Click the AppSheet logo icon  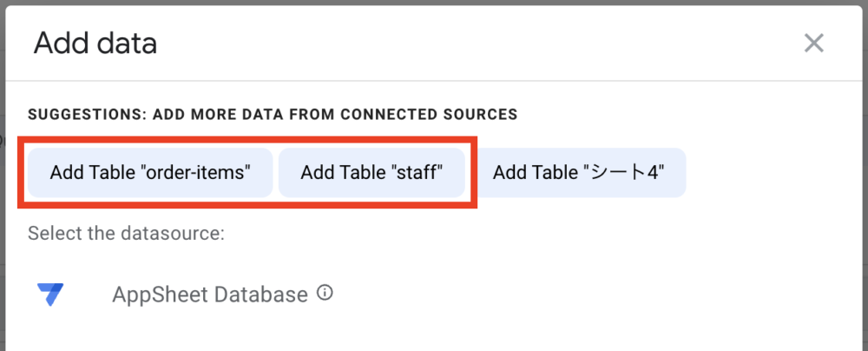pos(51,295)
